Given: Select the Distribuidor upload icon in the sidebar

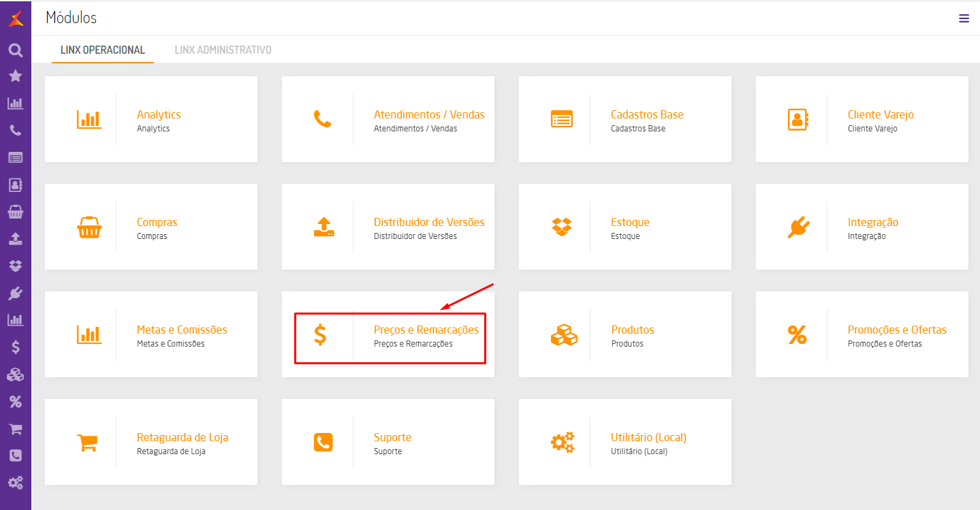Looking at the screenshot, I should tap(15, 238).
